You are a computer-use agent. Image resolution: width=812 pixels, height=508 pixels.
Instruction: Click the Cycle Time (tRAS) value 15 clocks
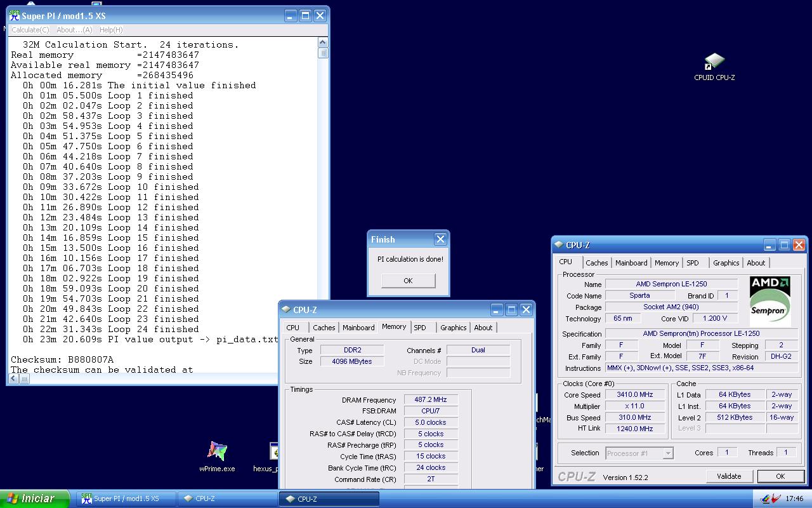430,457
